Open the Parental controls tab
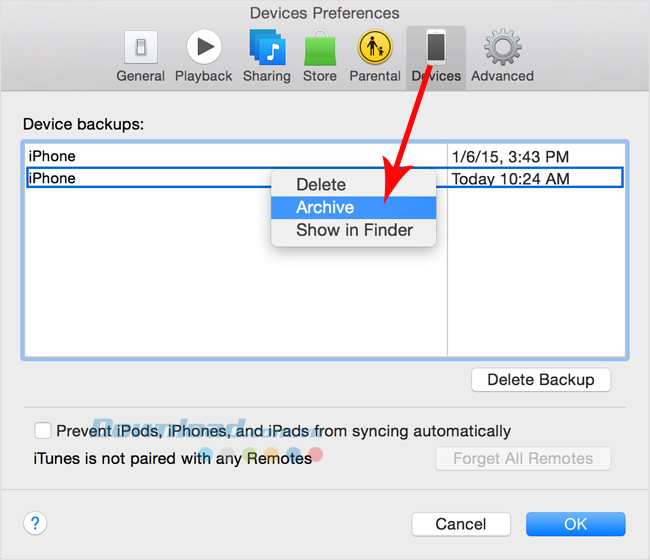The height and width of the screenshot is (560, 650). 375,57
